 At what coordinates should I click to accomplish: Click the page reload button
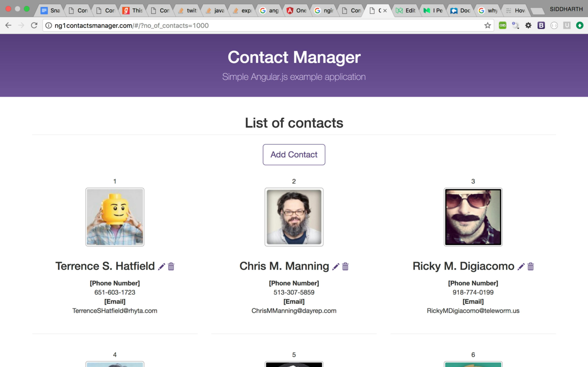coord(34,25)
